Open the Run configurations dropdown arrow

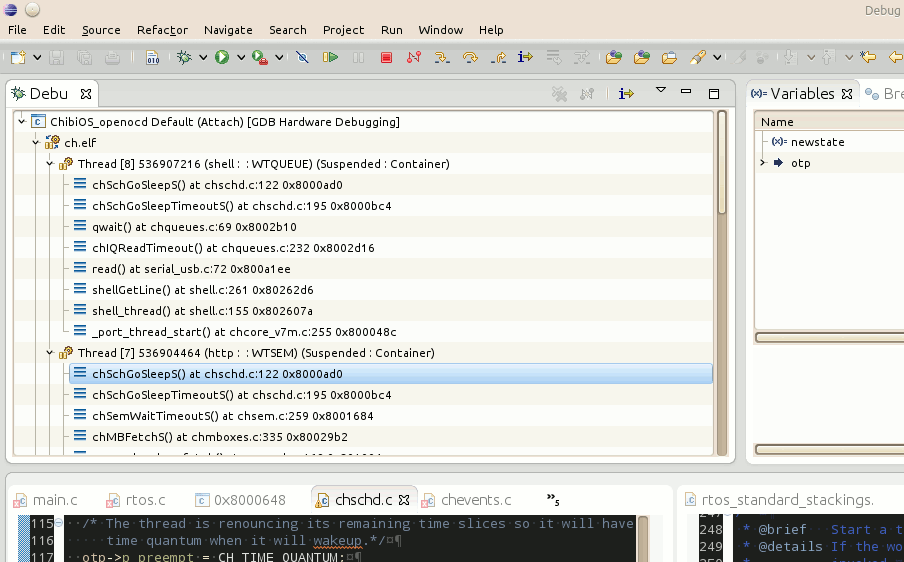241,57
